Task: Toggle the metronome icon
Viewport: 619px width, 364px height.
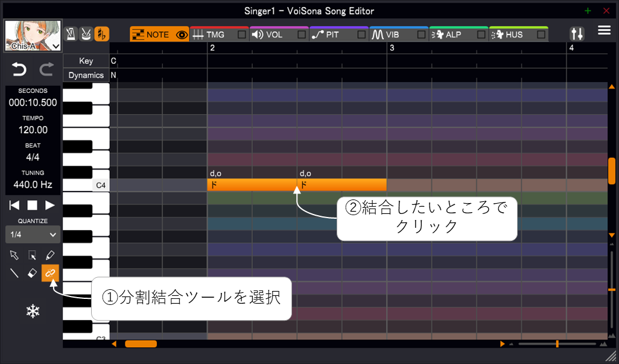Action: tap(71, 34)
